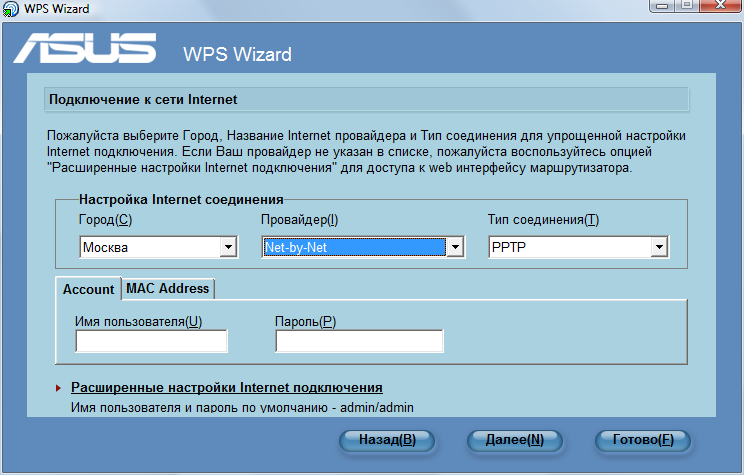Maximize the WPS Wizard window
This screenshot has width=744, height=475.
pos(687,6)
